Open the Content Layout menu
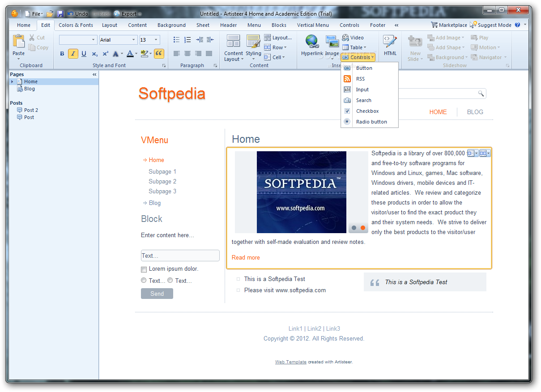 coord(234,48)
